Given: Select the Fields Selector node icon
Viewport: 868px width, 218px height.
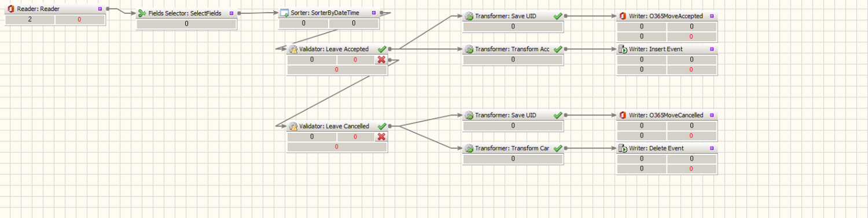Looking at the screenshot, I should [142, 13].
